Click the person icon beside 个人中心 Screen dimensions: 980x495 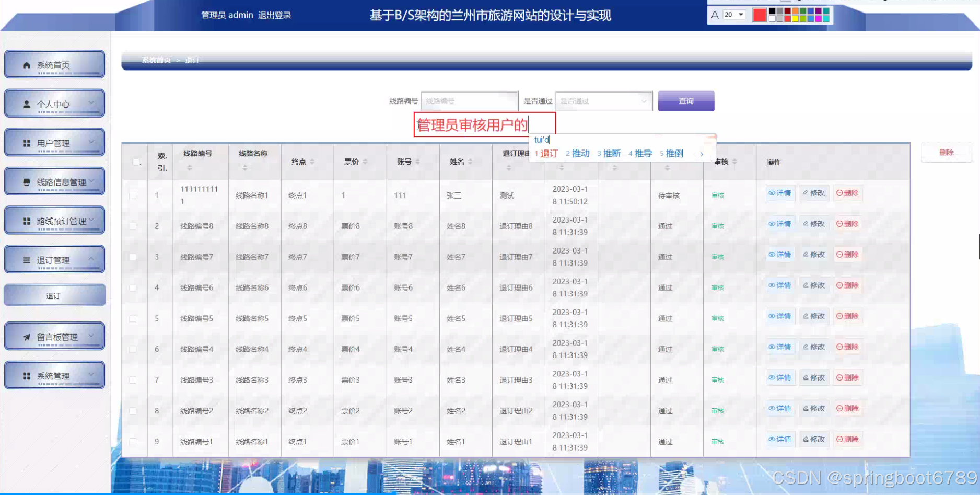27,104
